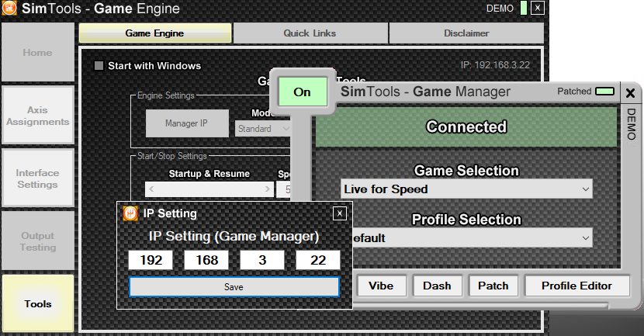Toggle the Start with Windows checkbox

(99, 66)
